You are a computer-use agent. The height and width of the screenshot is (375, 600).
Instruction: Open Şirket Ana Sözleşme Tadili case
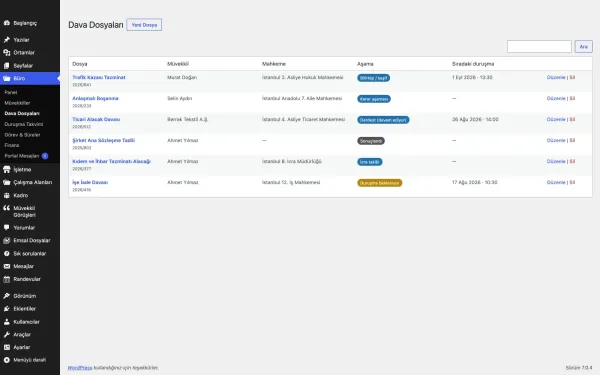click(104, 140)
